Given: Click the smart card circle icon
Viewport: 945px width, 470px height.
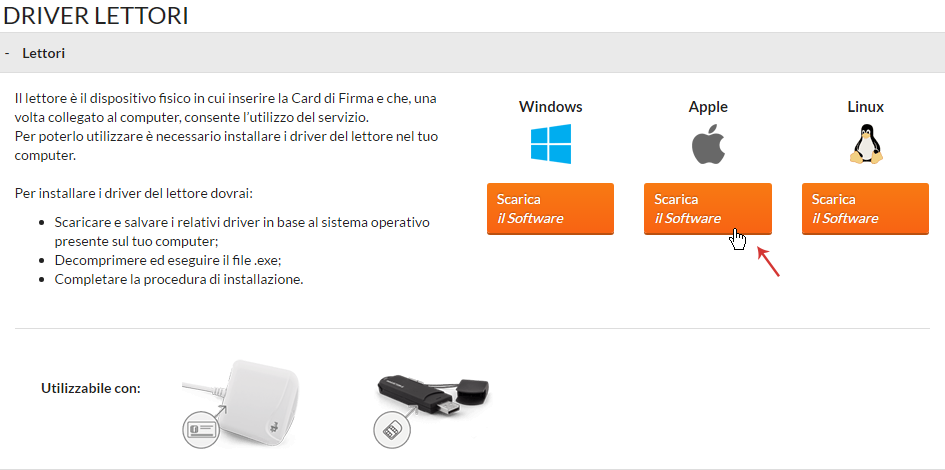Looking at the screenshot, I should pos(202,428).
